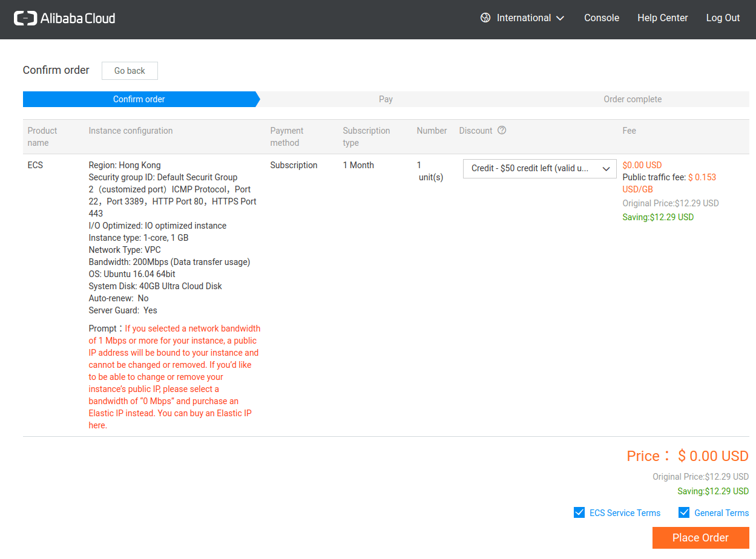
Task: Click Log Out in the header
Action: coord(723,18)
